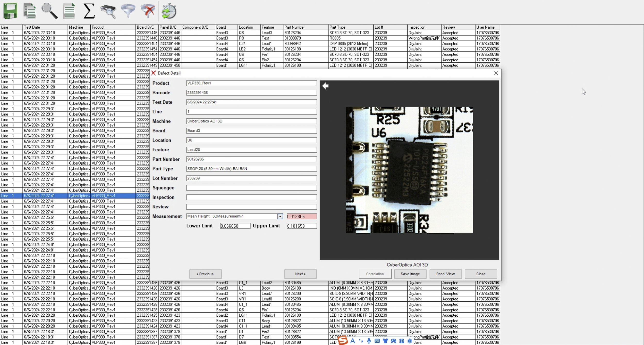Sort by the Location column header
Image resolution: width=644 pixels, height=345 pixels.
click(x=249, y=27)
